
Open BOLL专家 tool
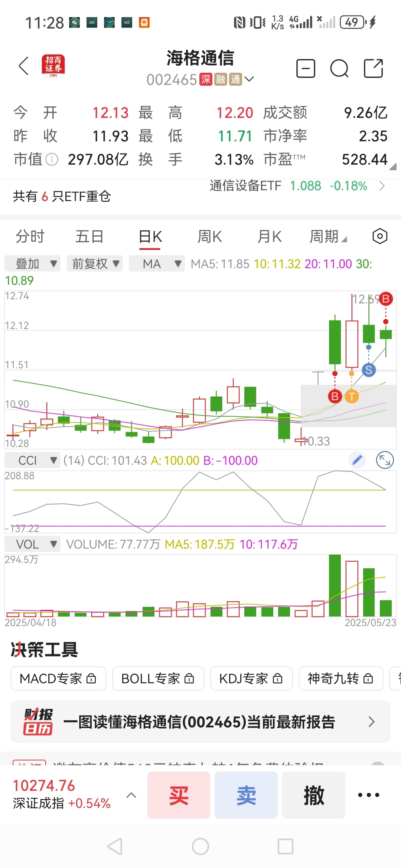click(x=158, y=678)
